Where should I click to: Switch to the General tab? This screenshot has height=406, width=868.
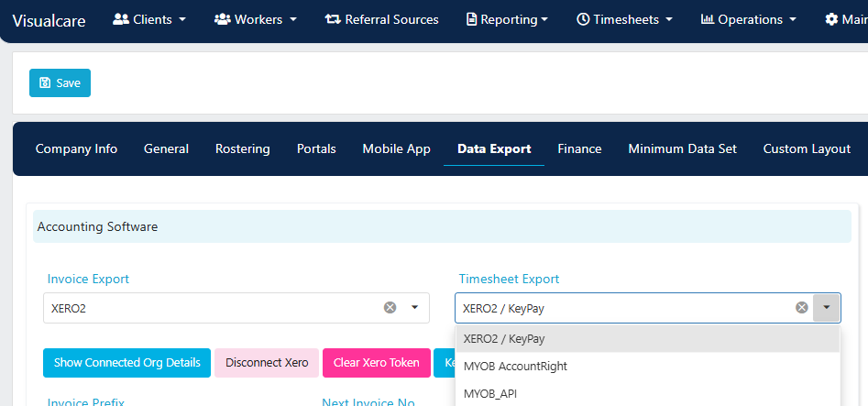[x=166, y=149]
